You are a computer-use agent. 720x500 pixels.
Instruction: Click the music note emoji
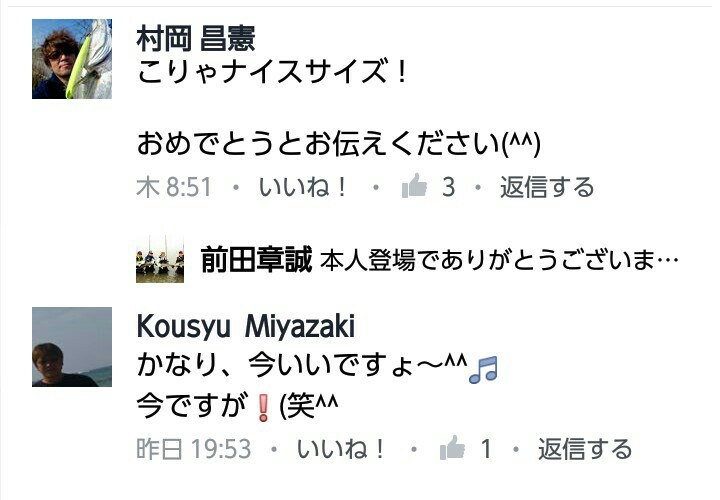click(483, 370)
